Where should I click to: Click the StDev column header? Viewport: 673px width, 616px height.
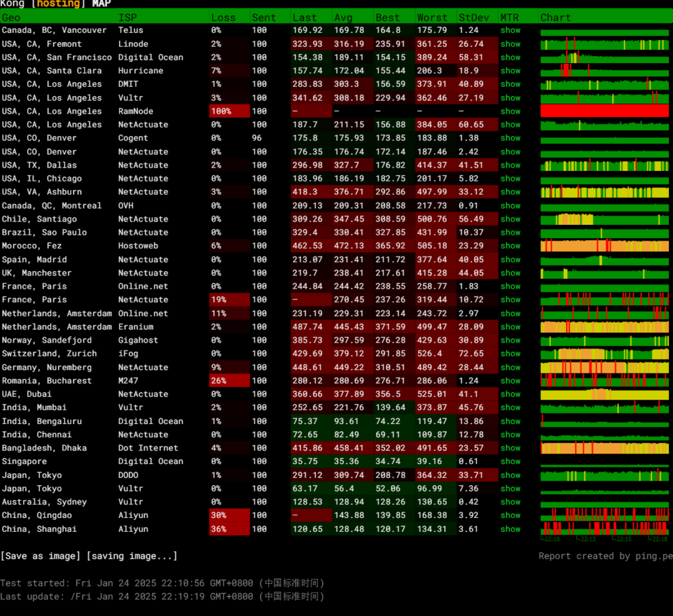[474, 18]
